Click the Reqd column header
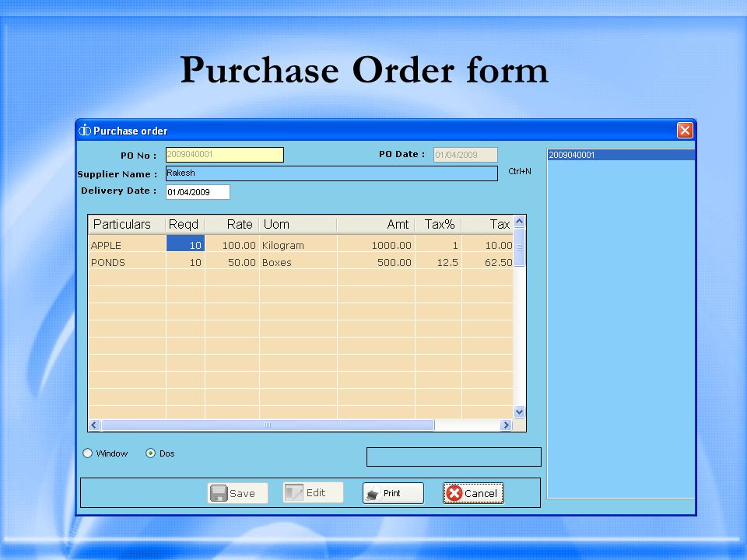The image size is (747, 560). coord(185,224)
